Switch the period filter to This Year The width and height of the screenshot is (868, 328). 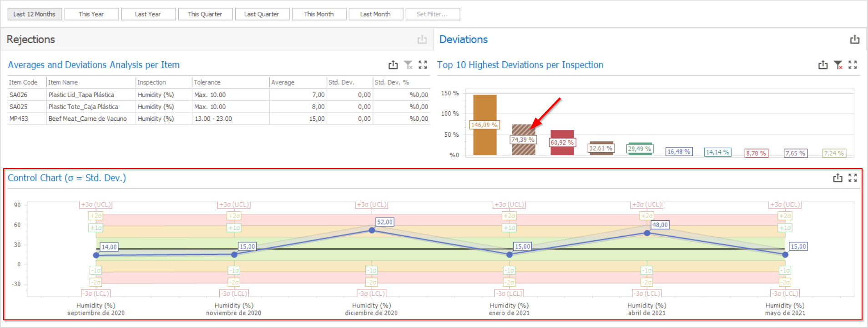pyautogui.click(x=91, y=14)
